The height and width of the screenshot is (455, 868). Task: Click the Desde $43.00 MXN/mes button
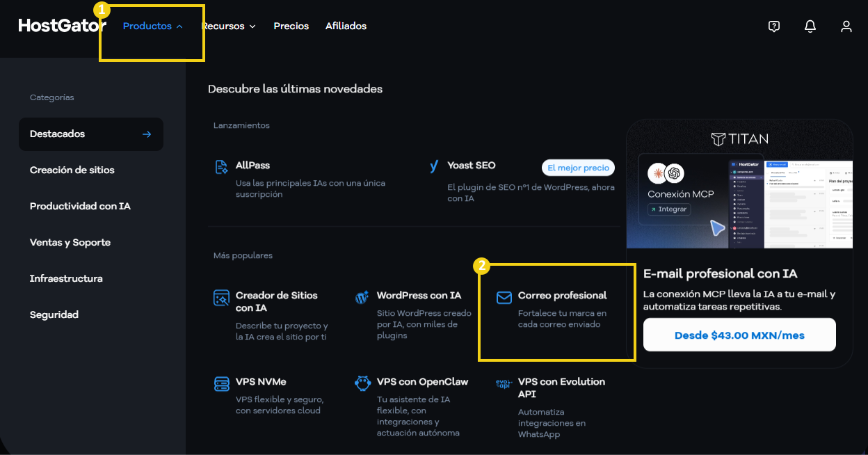coord(739,335)
